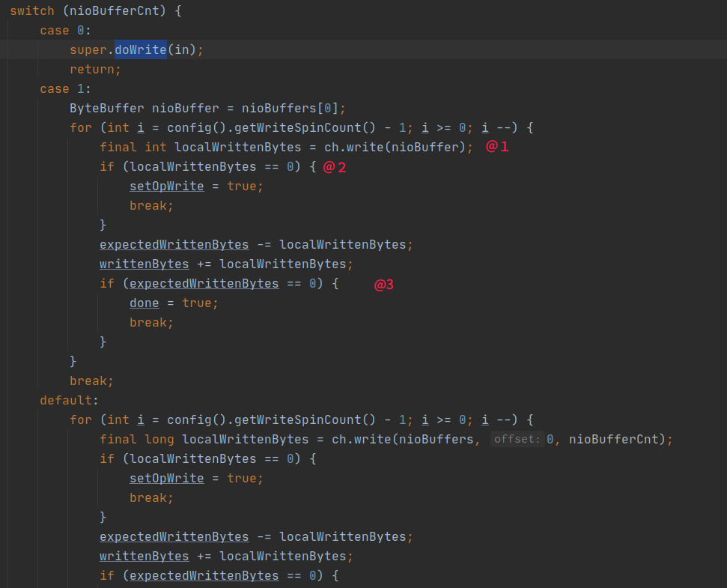727x588 pixels.
Task: Click 'nioBuffers[0]' array access
Action: [291, 108]
